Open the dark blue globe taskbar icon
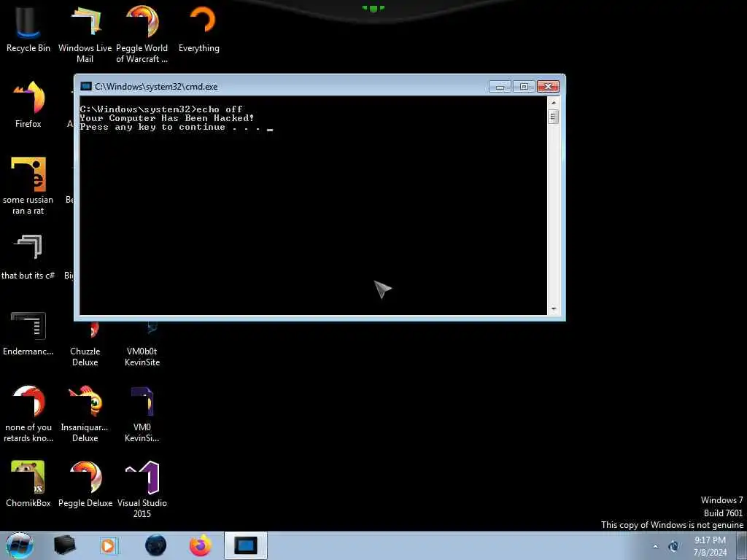 click(156, 545)
